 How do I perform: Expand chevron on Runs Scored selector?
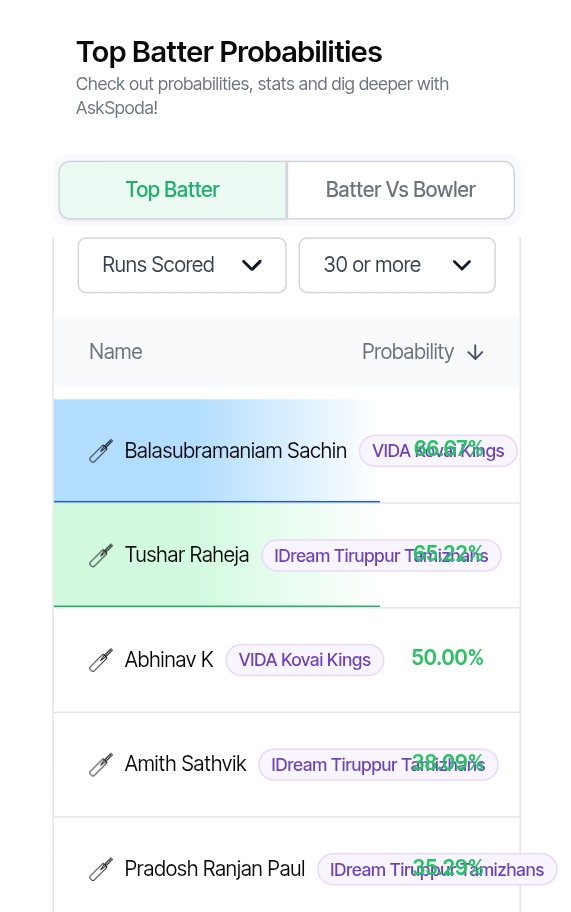[x=252, y=265]
